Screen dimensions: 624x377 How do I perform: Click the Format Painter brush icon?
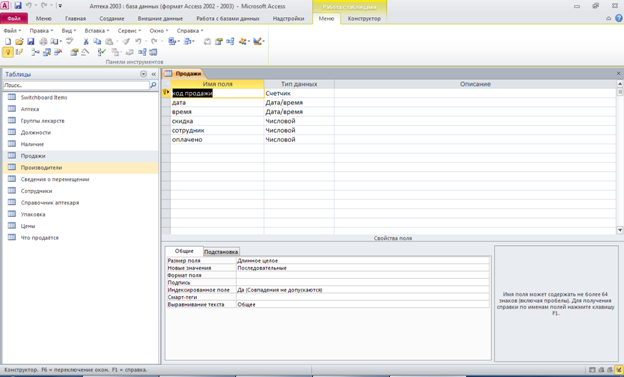(126, 41)
